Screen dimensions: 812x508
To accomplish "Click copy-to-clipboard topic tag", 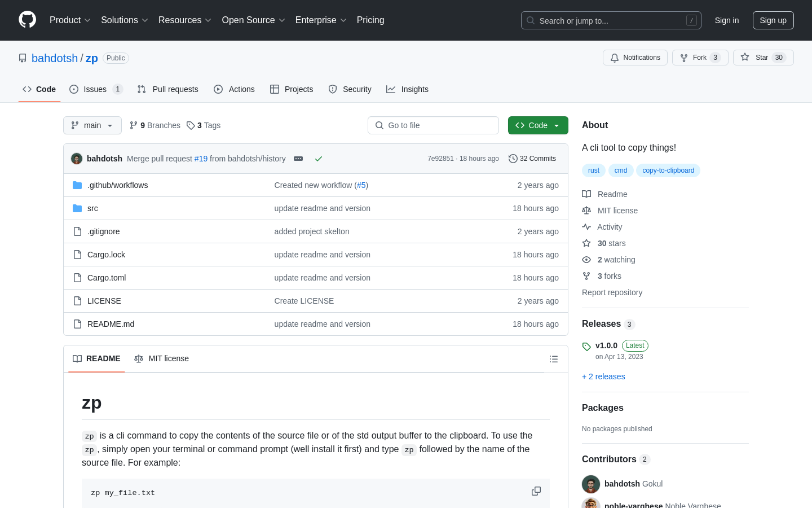I will (668, 170).
